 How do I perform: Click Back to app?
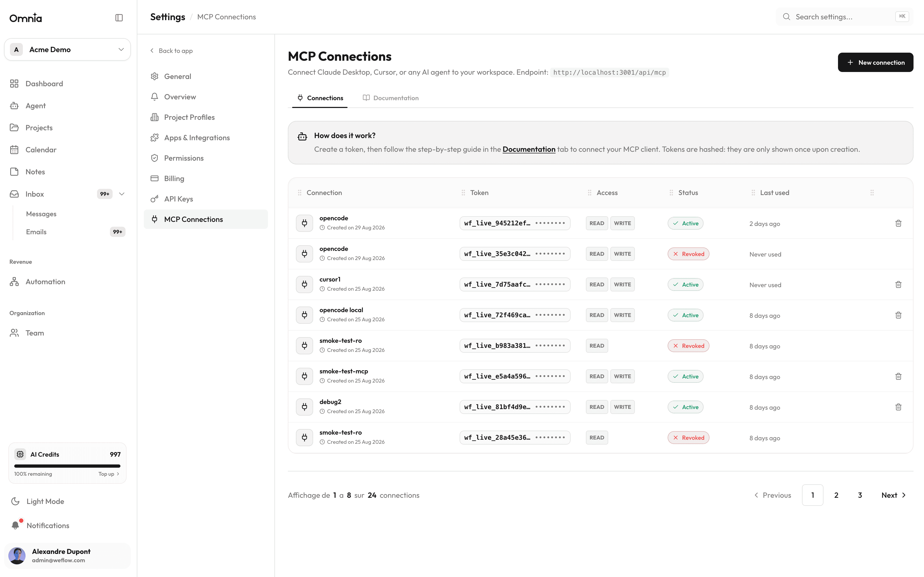pos(171,51)
